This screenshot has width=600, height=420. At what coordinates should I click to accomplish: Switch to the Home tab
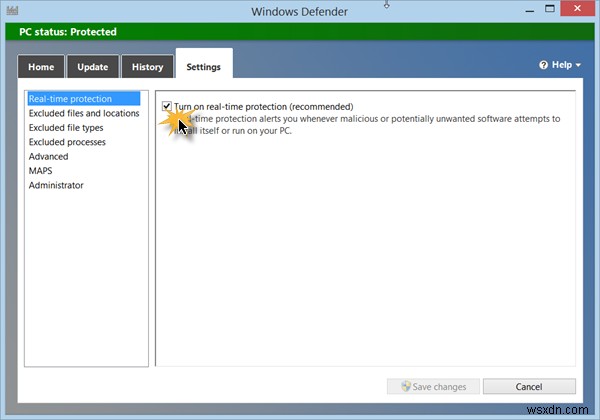pyautogui.click(x=41, y=67)
